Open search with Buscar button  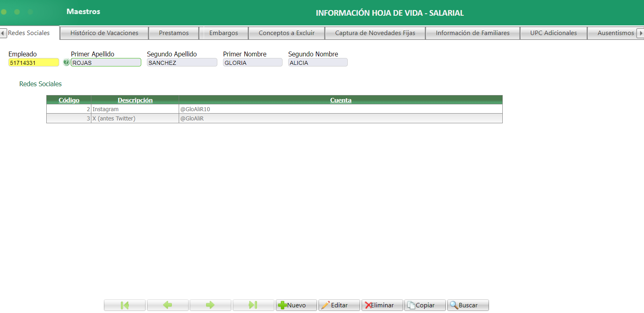pos(468,305)
